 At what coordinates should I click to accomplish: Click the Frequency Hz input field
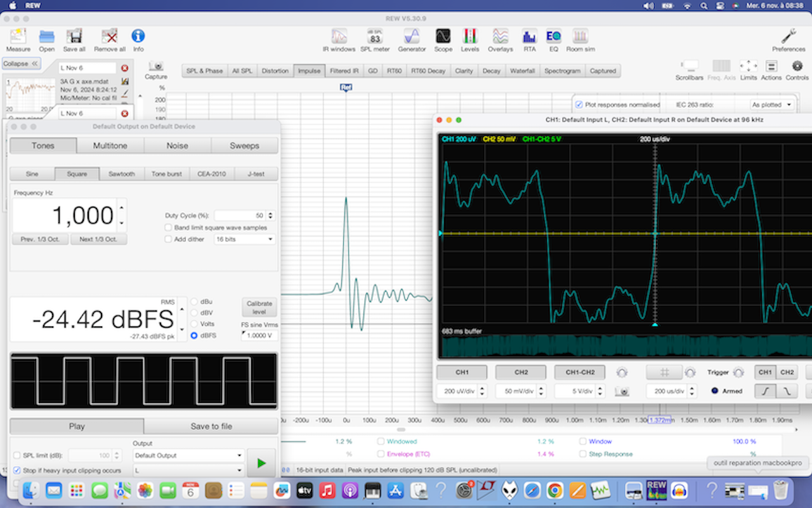pos(65,216)
